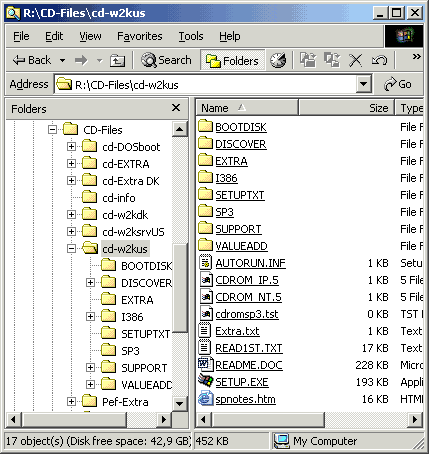Viewport: 429px width, 454px height.
Task: Click the Undo toolbar icon
Action: coord(379,60)
